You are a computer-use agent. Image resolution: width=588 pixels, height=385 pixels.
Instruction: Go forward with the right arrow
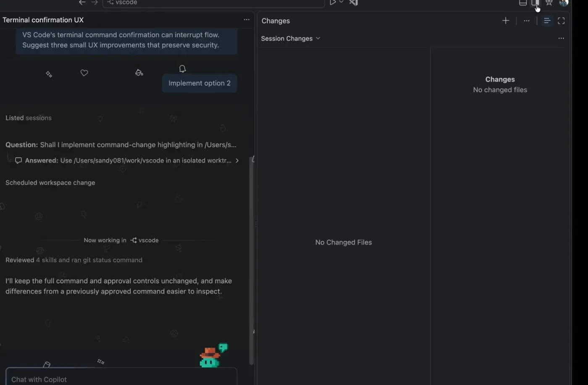pos(94,3)
